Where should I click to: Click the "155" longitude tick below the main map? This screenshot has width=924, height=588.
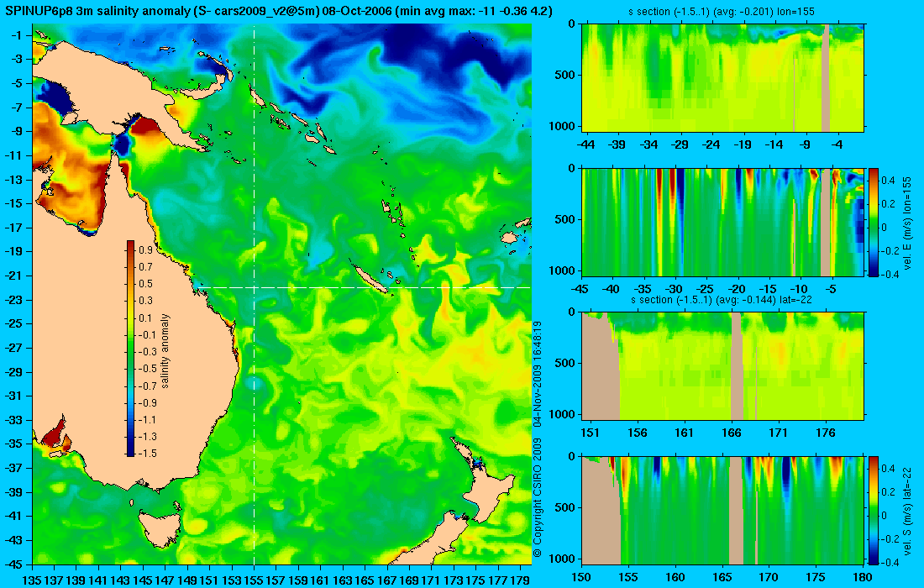coord(254,580)
